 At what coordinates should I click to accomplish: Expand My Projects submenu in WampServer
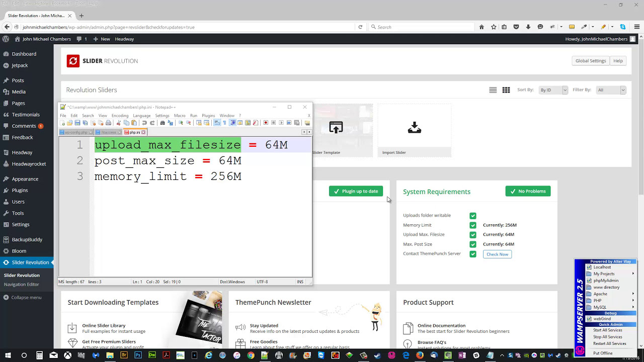pyautogui.click(x=610, y=274)
